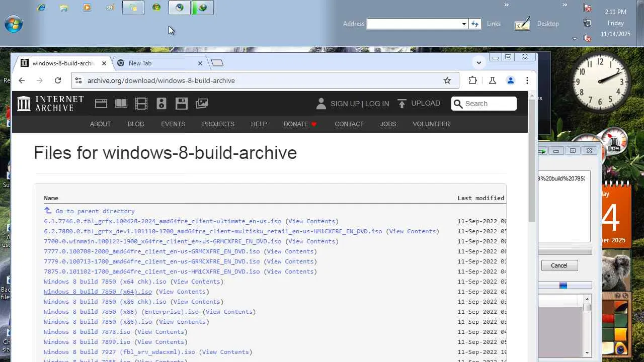The width and height of the screenshot is (644, 362).
Task: Open a new Chrome tab
Action: [217, 63]
